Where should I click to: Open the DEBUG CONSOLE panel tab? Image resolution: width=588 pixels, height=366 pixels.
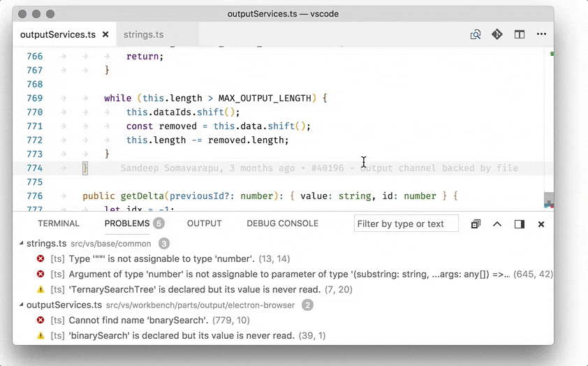[x=282, y=224]
